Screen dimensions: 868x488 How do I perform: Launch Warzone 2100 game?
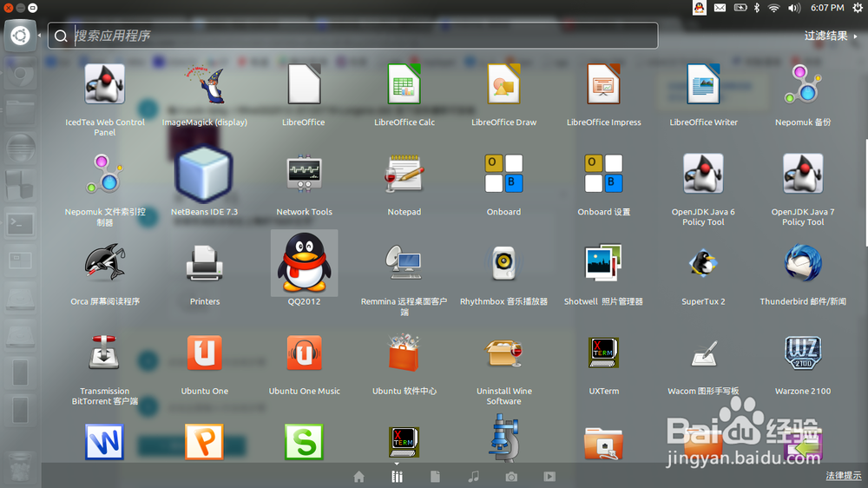[x=803, y=353]
